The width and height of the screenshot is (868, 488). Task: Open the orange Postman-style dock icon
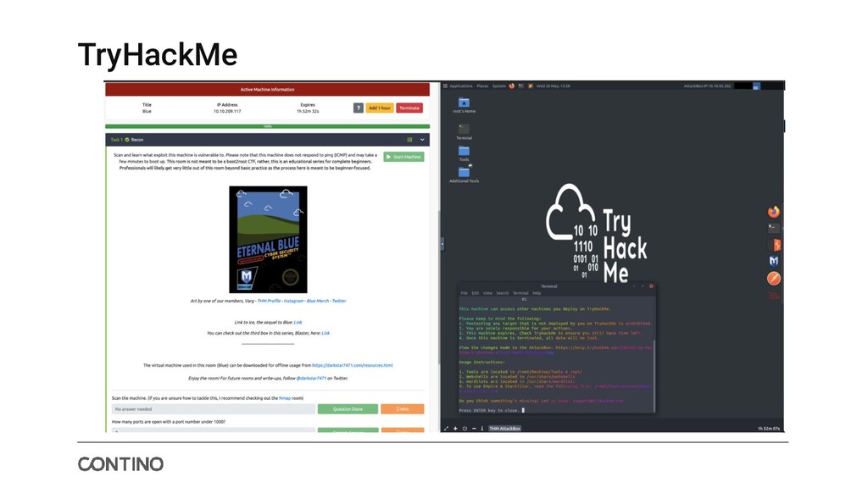tap(774, 278)
